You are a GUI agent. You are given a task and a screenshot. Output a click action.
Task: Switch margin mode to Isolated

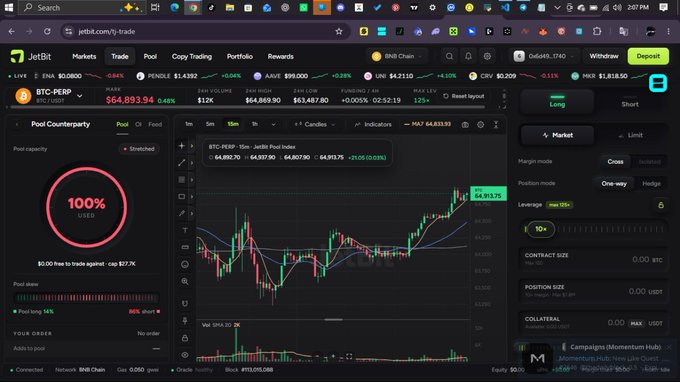649,162
